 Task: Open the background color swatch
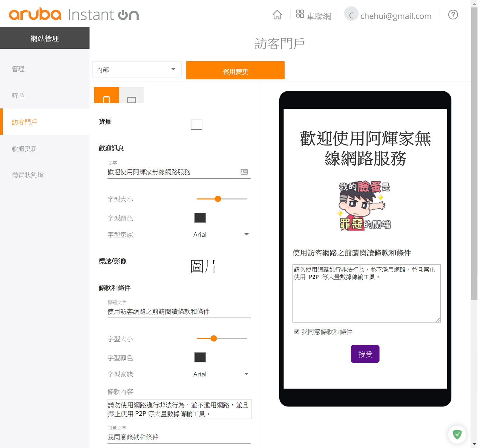[196, 125]
